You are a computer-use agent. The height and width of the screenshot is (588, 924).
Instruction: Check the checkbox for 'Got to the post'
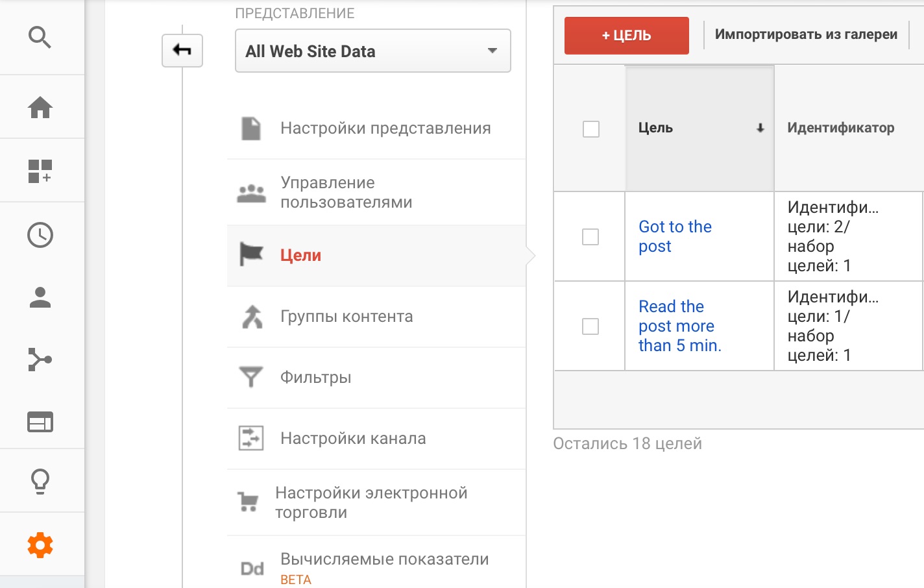point(590,237)
